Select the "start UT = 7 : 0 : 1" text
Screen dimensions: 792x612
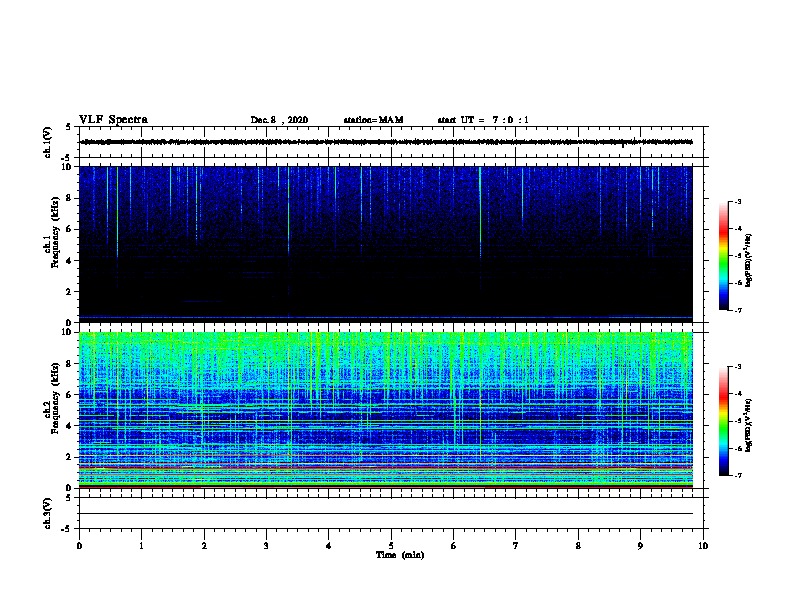click(483, 120)
